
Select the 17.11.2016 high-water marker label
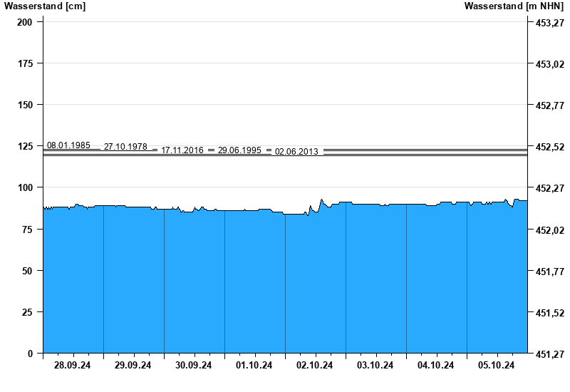[182, 150]
